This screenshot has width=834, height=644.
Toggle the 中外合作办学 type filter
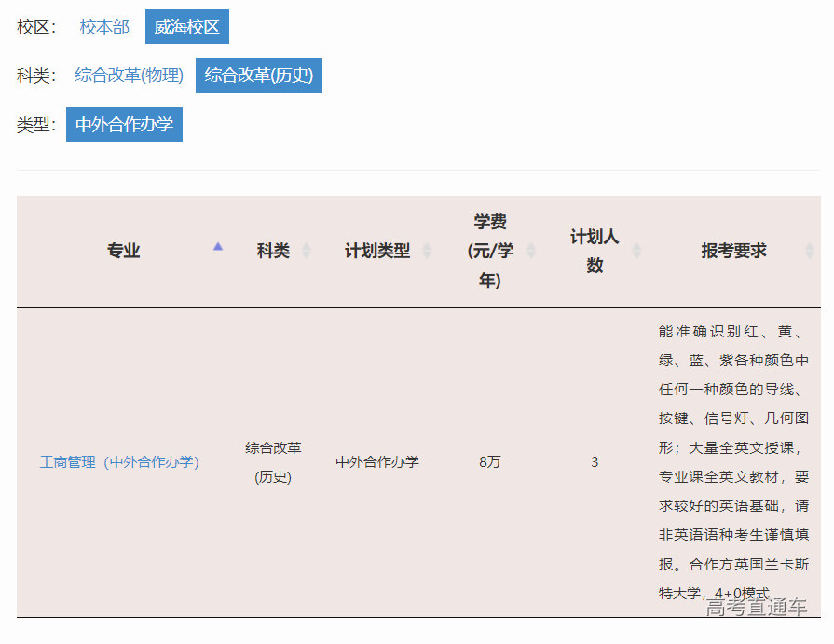pos(123,124)
